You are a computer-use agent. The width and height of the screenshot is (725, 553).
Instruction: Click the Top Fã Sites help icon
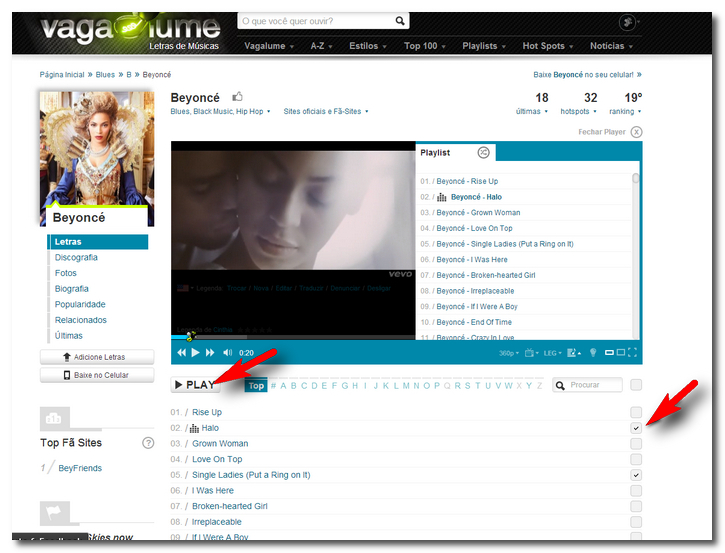point(148,443)
